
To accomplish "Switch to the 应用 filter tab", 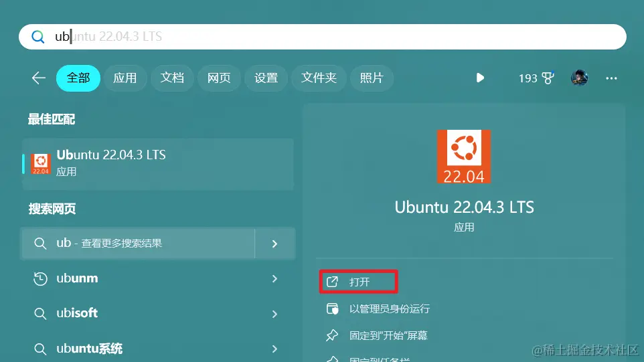I will 125,78.
